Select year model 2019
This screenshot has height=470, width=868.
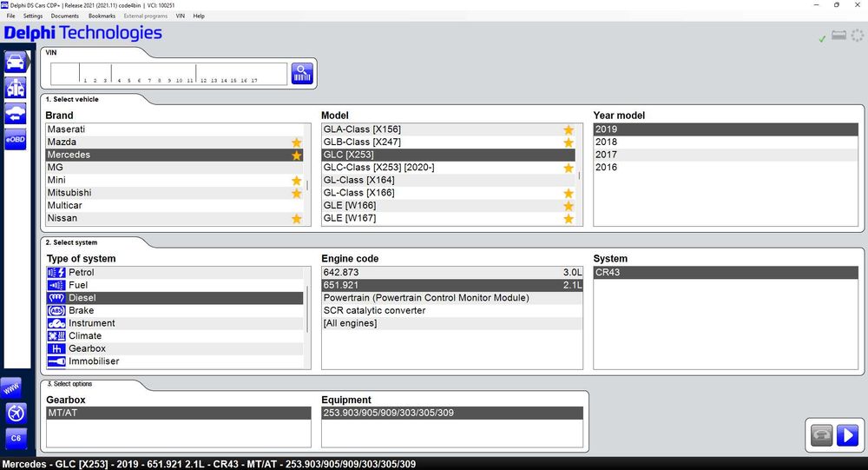pos(726,129)
